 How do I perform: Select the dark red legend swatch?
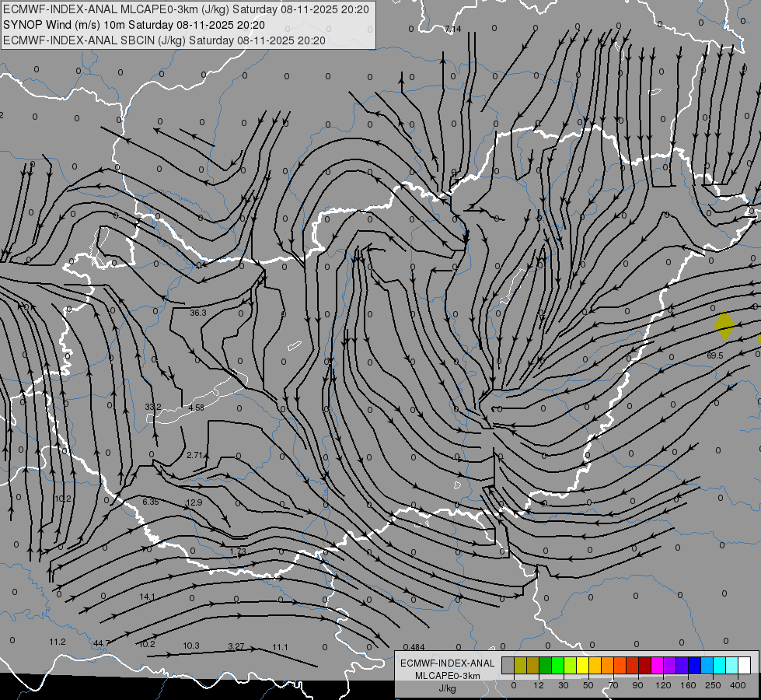(644, 666)
